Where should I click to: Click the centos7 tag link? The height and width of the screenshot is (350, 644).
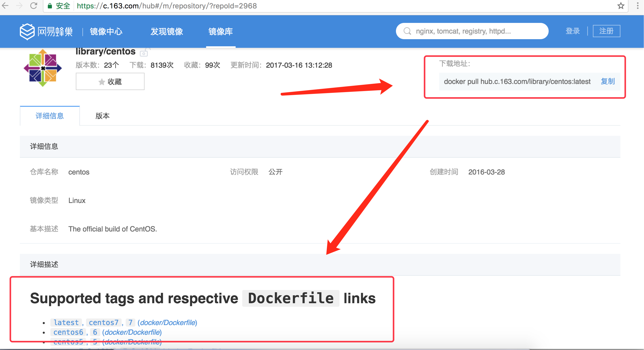tap(104, 323)
